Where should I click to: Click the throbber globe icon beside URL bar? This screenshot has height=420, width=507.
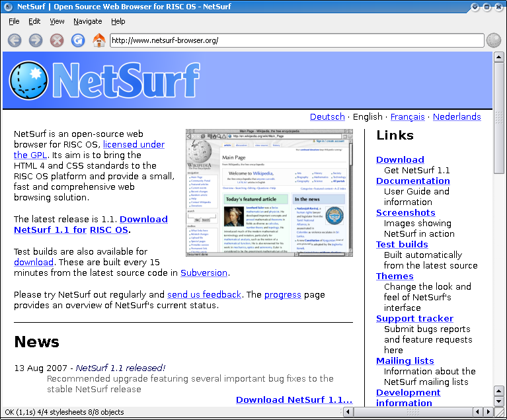(494, 40)
